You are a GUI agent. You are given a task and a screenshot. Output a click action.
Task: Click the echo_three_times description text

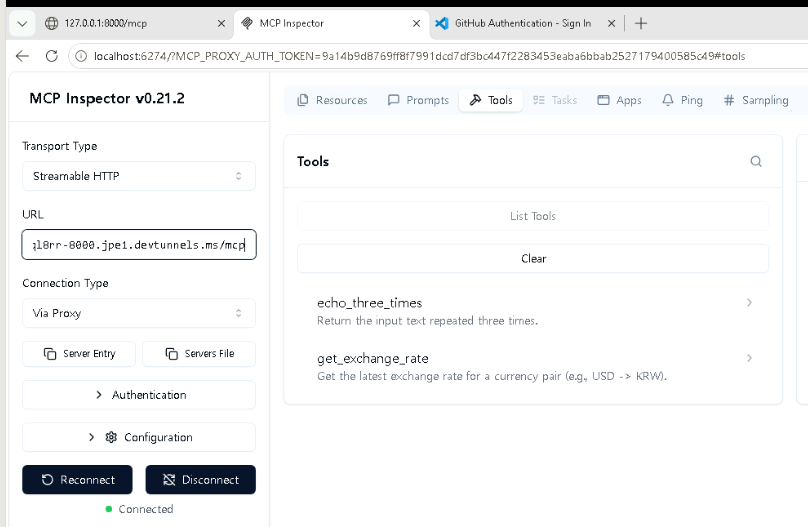tap(427, 321)
